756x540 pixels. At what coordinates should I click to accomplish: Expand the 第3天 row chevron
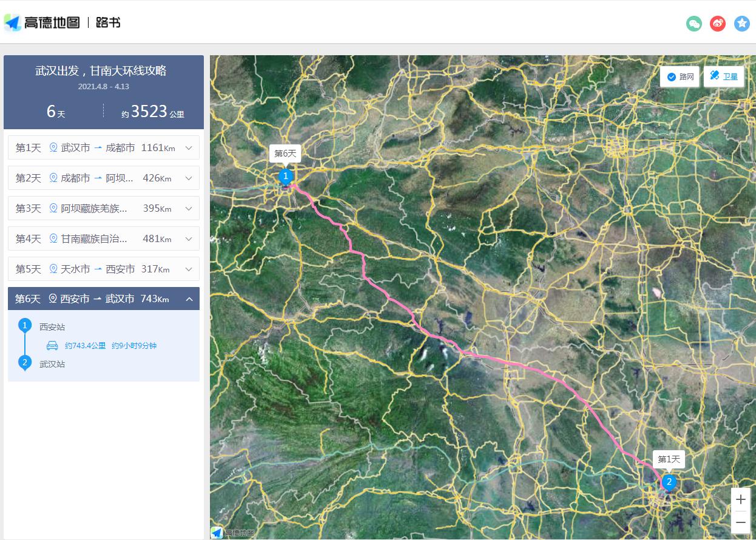[189, 209]
